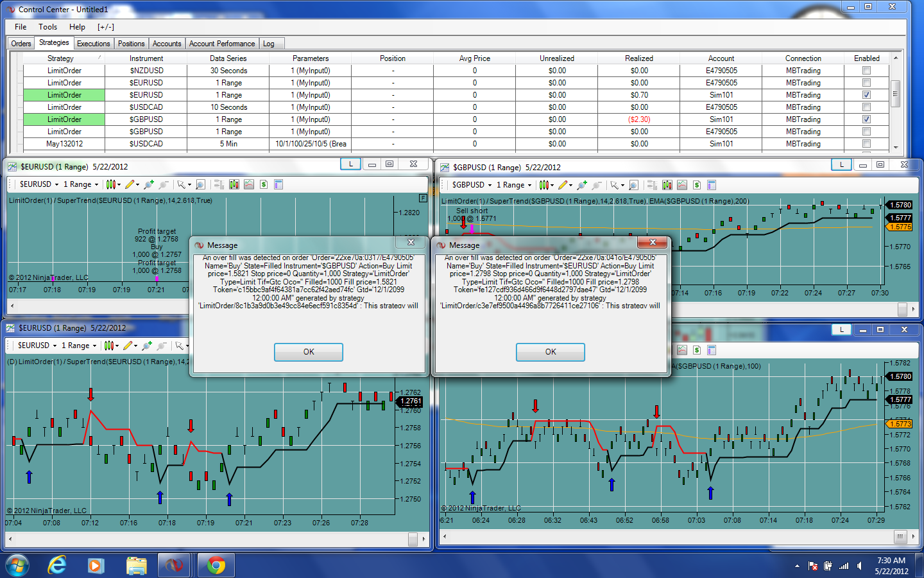Open chart style icon in top EURUSD chart
924x578 pixels.
click(110, 184)
